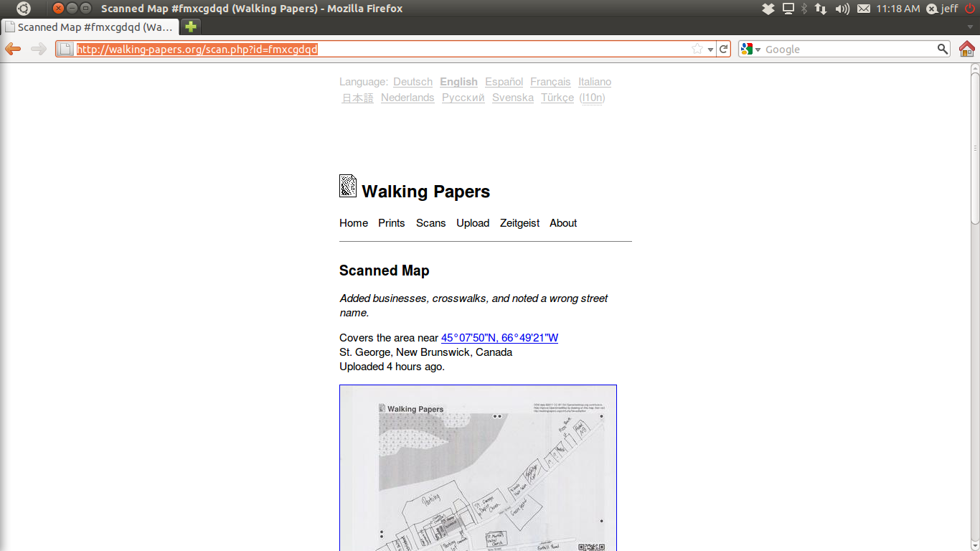
Task: Open a new tab with the plus icon
Action: click(x=190, y=27)
